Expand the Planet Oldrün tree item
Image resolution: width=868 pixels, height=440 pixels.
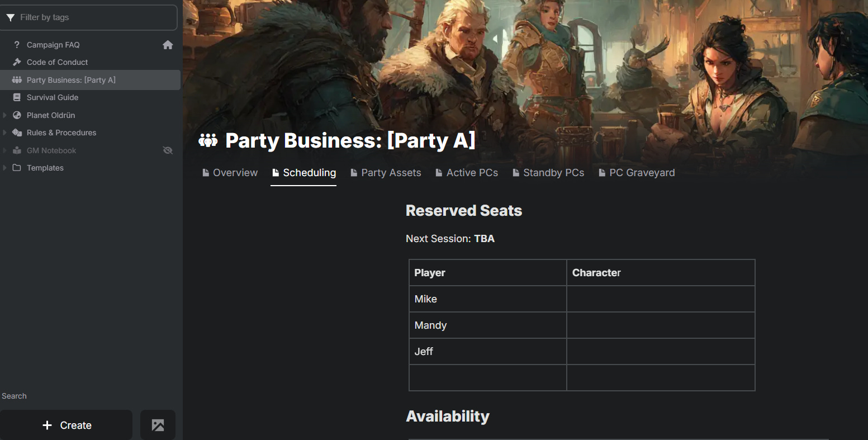[5, 115]
